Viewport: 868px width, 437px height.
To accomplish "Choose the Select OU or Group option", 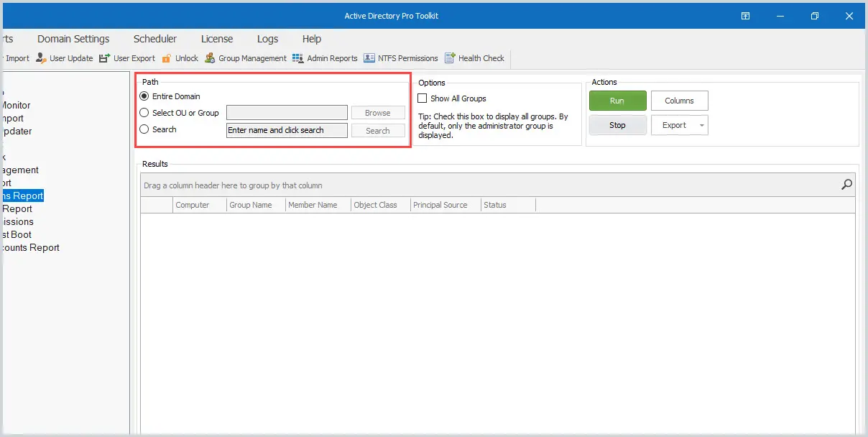I will coord(144,113).
